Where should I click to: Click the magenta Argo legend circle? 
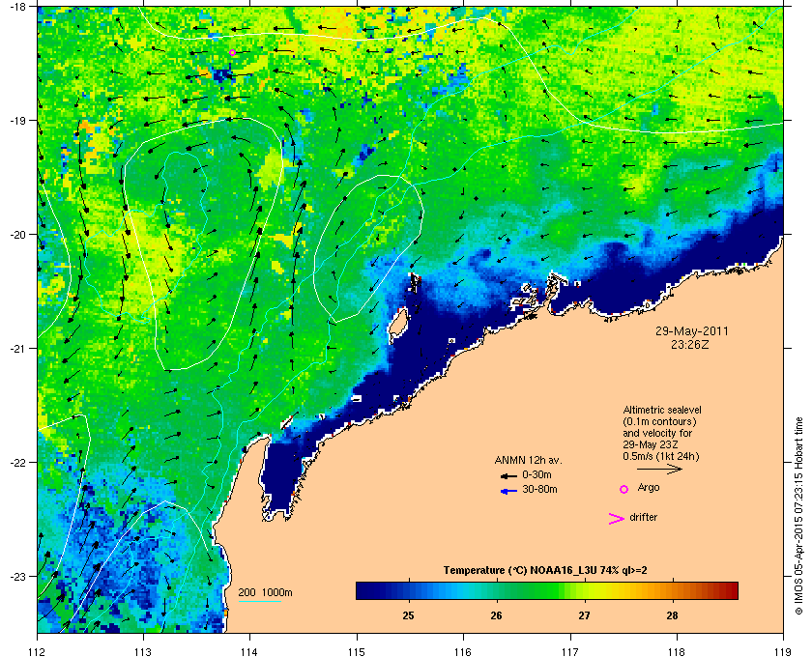(624, 489)
